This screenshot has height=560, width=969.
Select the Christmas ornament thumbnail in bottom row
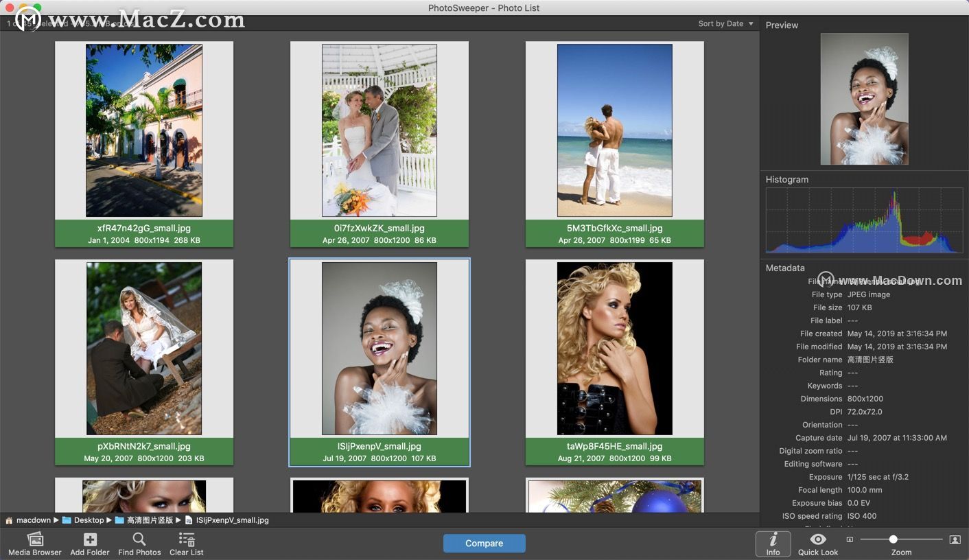coord(615,496)
